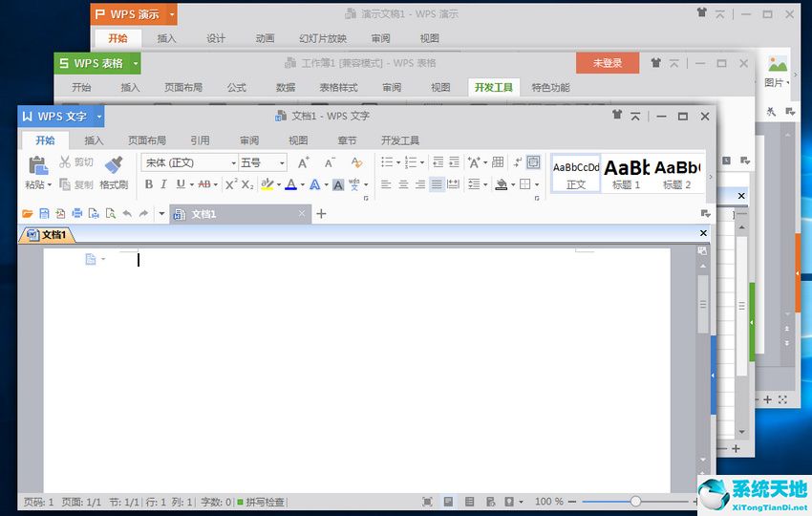Select 公式 tab in WPS 表格 window

236,87
